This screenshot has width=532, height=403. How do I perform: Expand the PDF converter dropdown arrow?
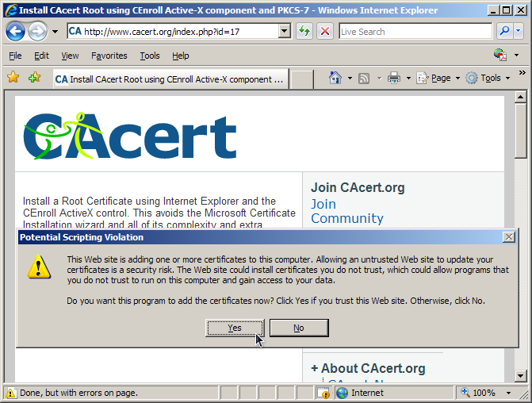[516, 55]
